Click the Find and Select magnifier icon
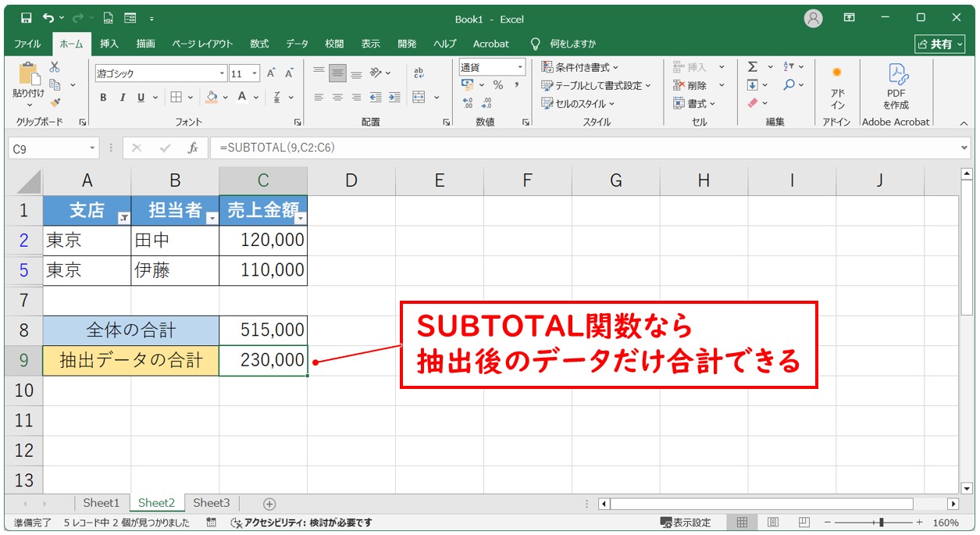This screenshot has width=980, height=535. [x=789, y=85]
